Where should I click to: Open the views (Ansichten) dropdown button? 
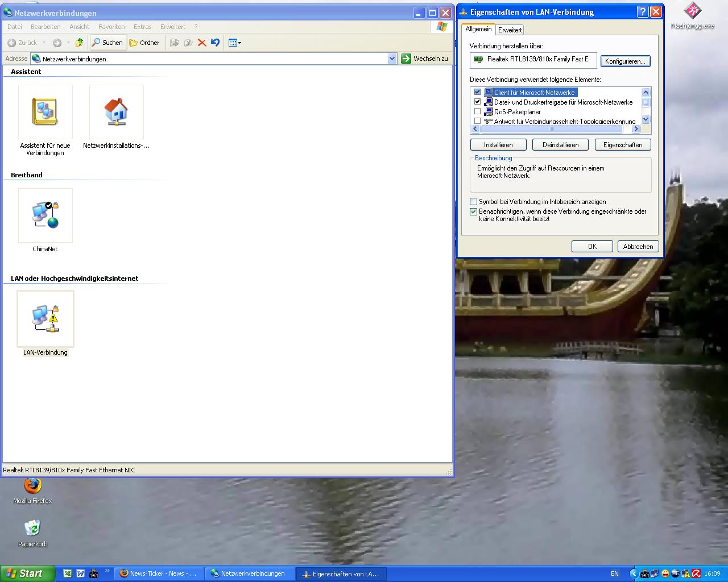[x=235, y=43]
